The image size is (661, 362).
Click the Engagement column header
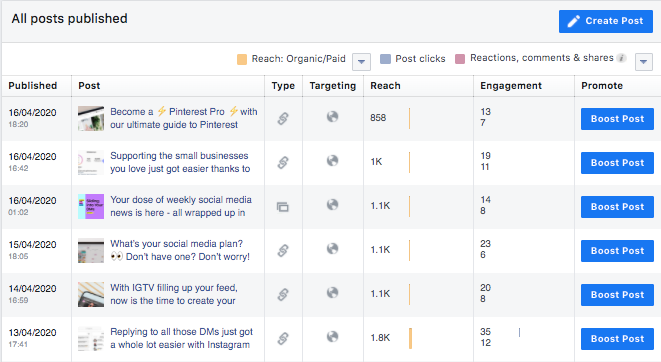pyautogui.click(x=511, y=86)
